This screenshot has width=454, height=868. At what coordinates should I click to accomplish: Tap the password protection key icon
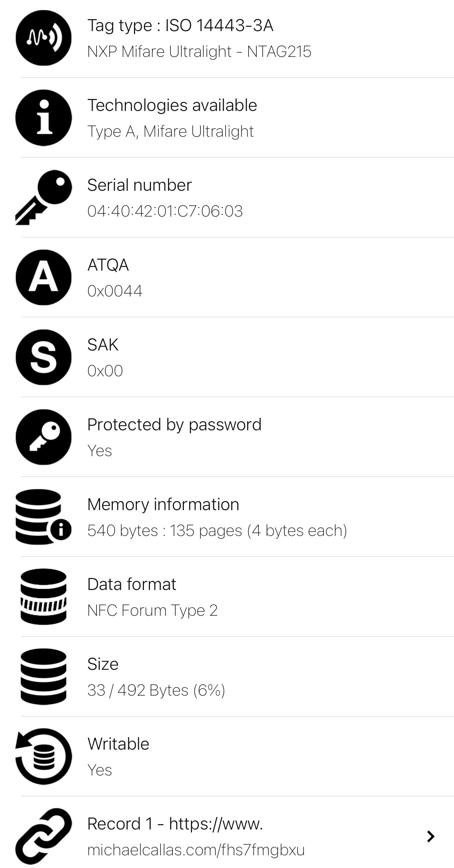click(43, 437)
